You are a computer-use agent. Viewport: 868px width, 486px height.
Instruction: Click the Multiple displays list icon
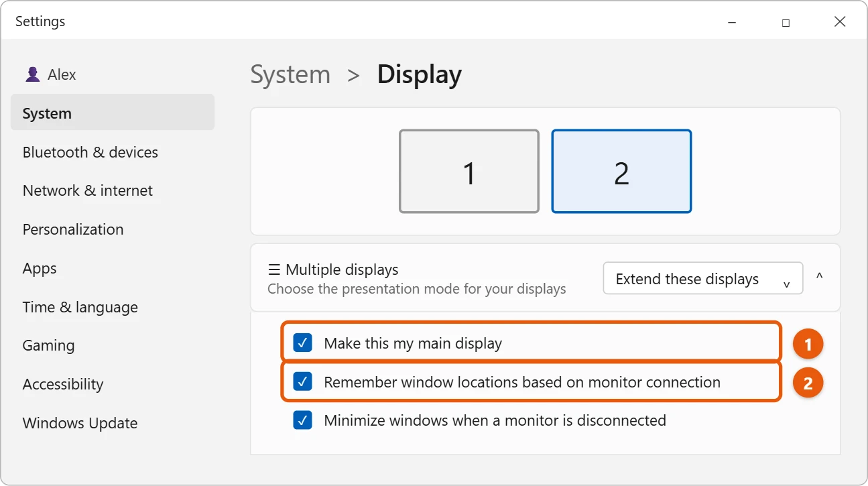click(274, 269)
